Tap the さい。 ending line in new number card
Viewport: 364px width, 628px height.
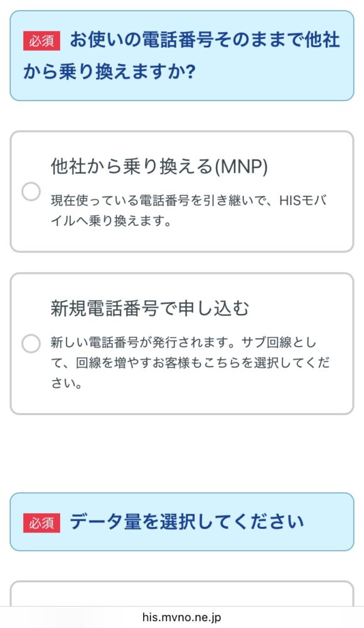(67, 384)
